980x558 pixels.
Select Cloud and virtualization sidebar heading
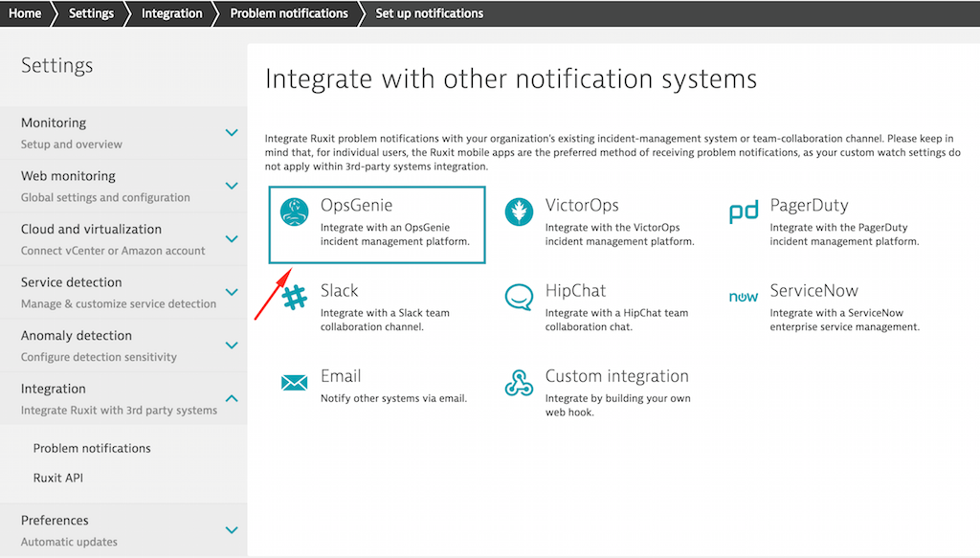click(x=91, y=229)
